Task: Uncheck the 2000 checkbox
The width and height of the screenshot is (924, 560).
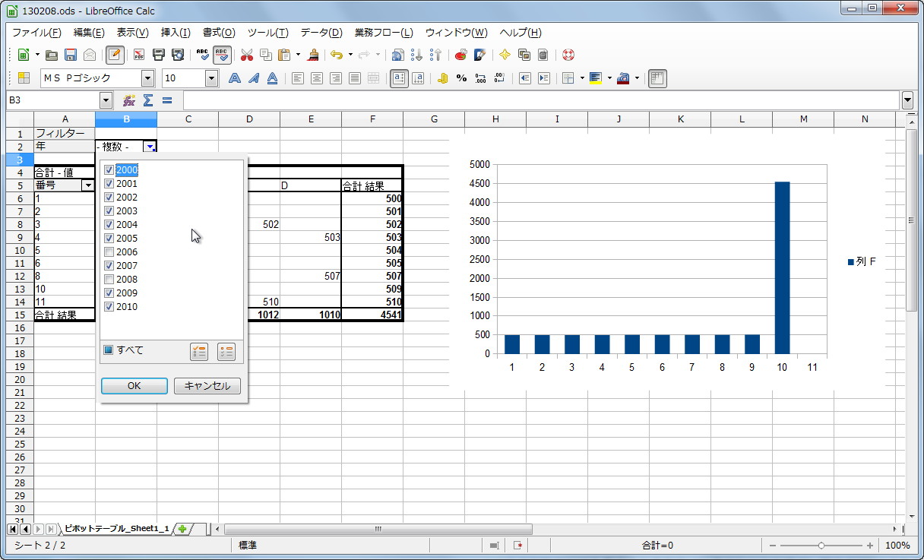Action: point(109,170)
